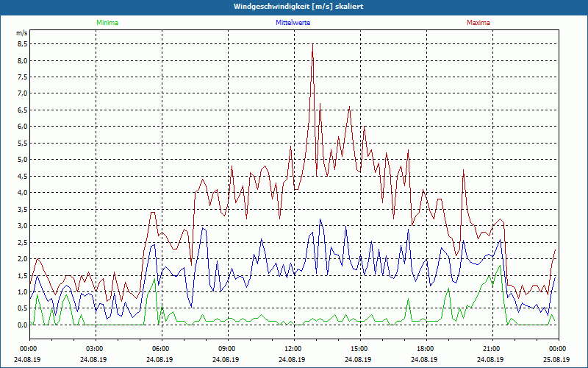Click the 03:00 time axis label

pyautogui.click(x=94, y=349)
